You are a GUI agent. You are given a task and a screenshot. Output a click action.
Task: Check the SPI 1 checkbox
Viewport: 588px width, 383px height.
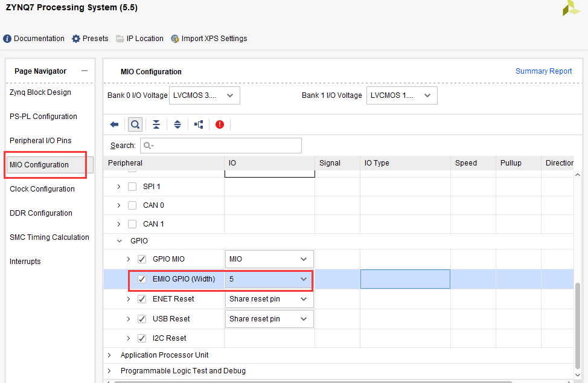pyautogui.click(x=132, y=187)
